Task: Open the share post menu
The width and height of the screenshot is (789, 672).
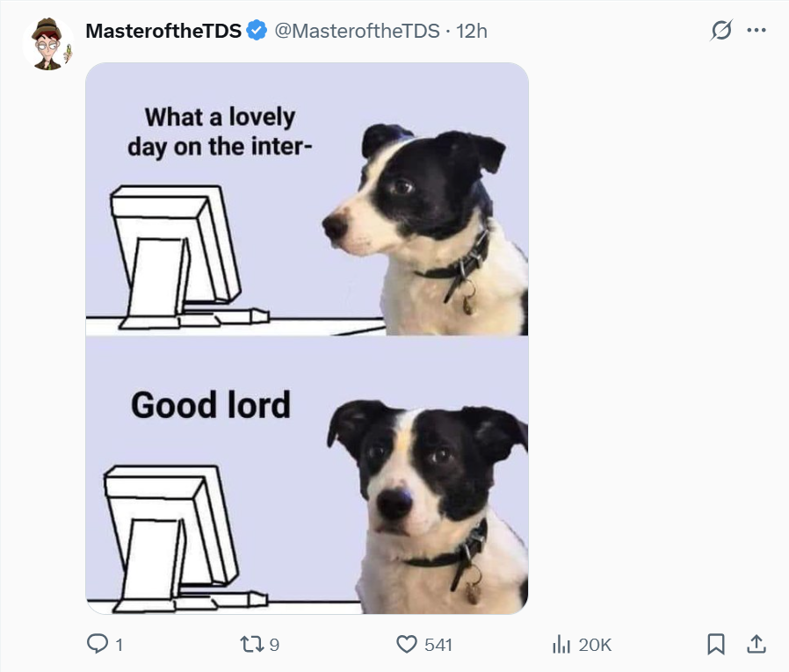Action: 756,645
